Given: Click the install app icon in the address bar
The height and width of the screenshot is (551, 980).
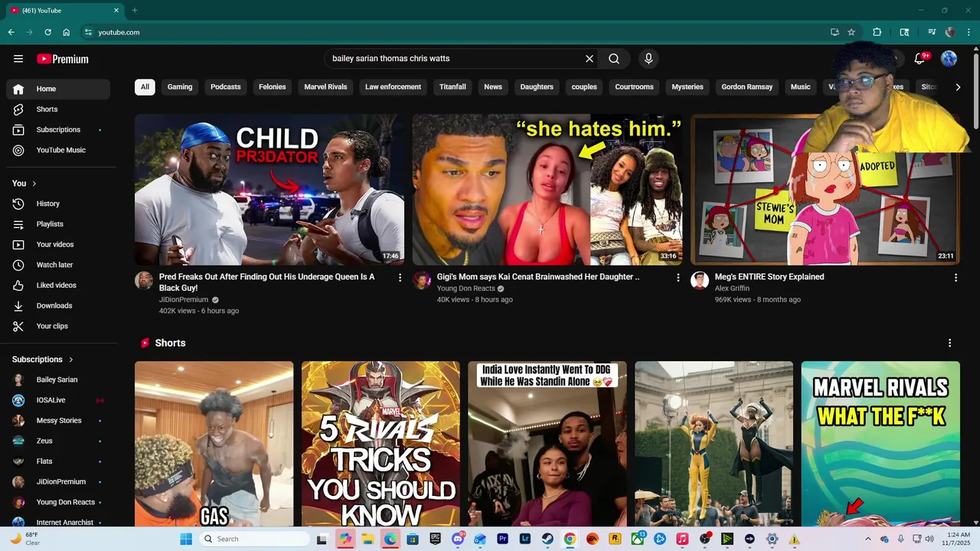Looking at the screenshot, I should [x=835, y=32].
